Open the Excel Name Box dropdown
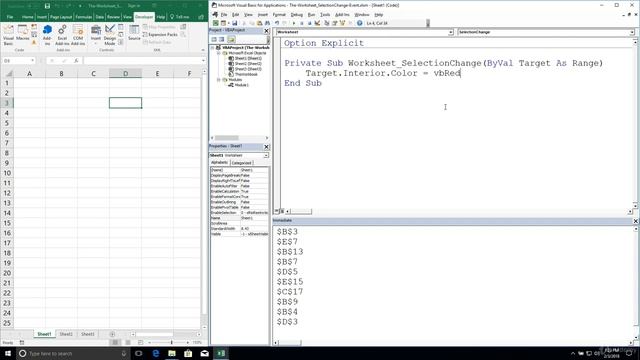This screenshot has width=640, height=360. point(32,61)
